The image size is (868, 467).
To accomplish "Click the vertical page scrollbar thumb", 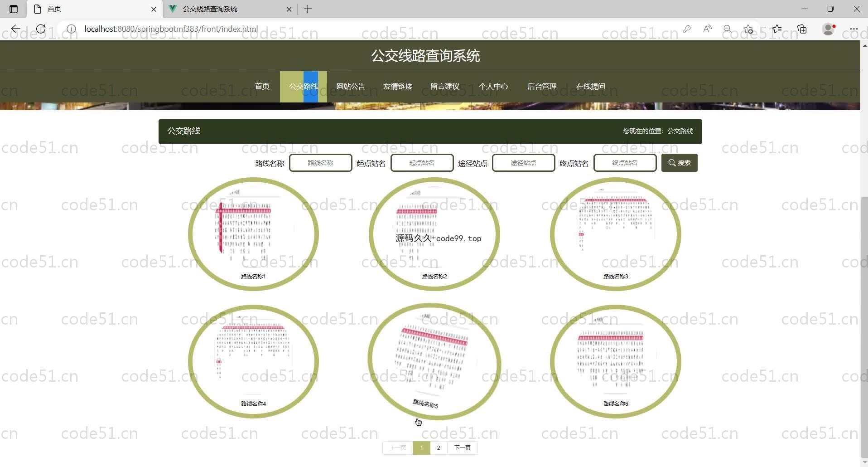I will [864, 327].
